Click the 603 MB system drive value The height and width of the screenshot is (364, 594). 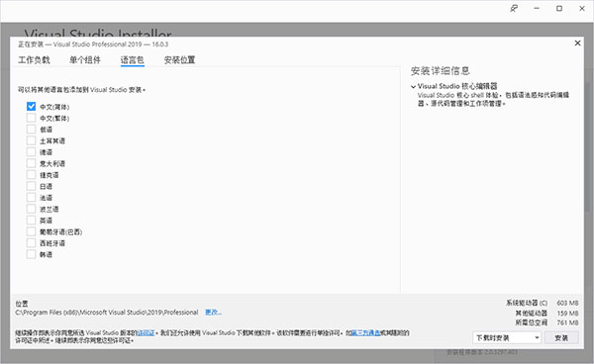click(x=567, y=303)
